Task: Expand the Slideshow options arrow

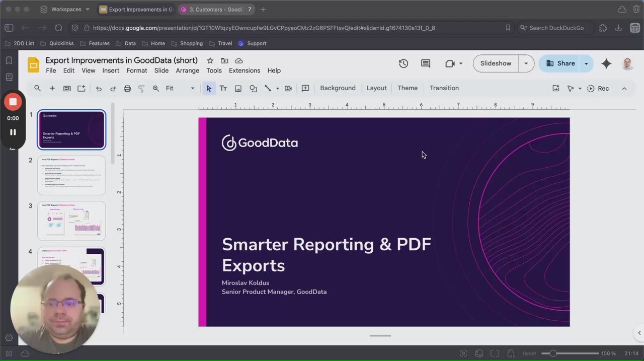Action: pos(526,63)
